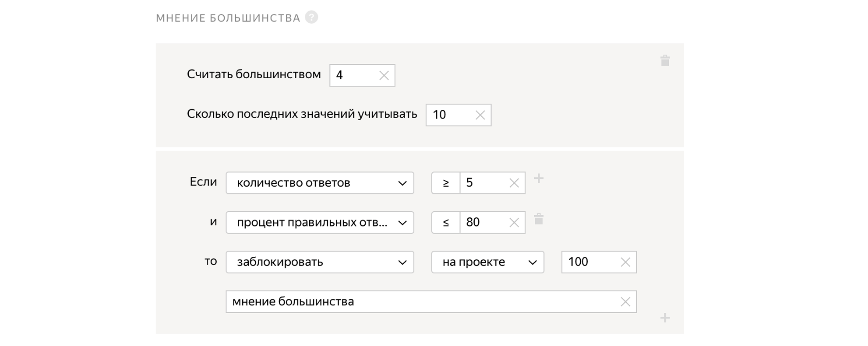Click the МНЕНИЕ БОЛЬШИНСТВА heading

[x=228, y=18]
